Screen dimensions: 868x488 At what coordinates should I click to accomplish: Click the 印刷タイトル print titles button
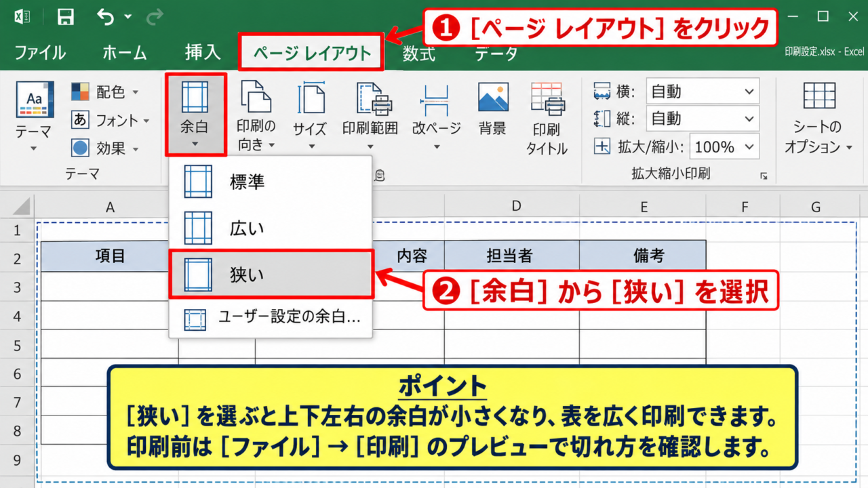[547, 119]
